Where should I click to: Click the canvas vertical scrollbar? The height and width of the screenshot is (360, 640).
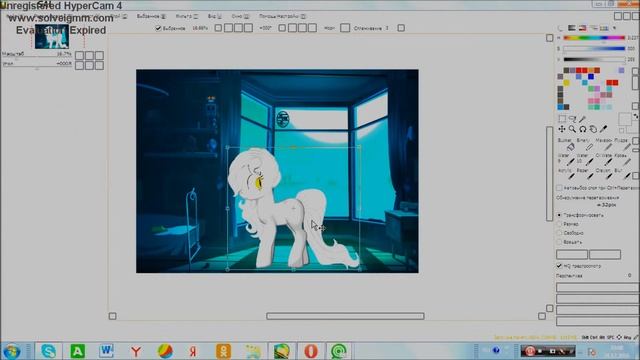pyautogui.click(x=549, y=174)
